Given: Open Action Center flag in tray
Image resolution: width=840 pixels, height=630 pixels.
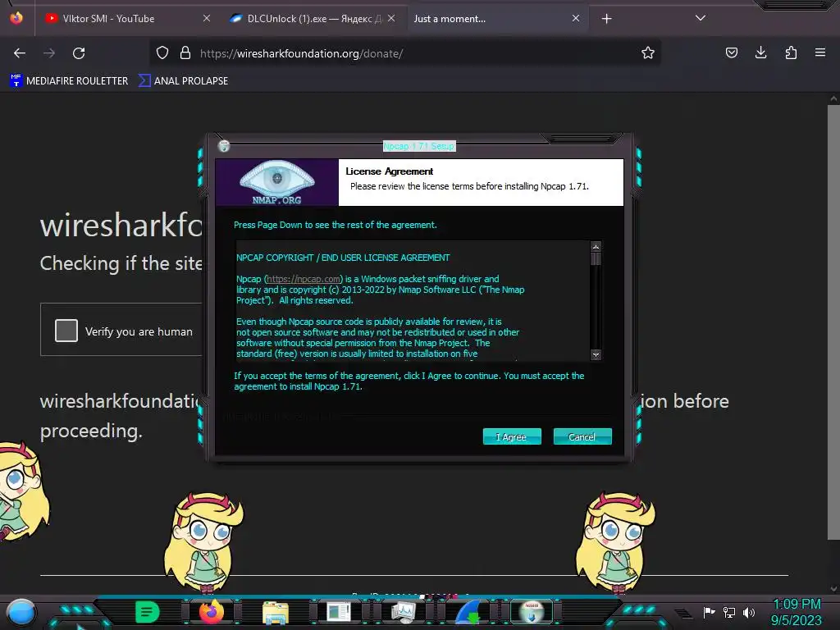Looking at the screenshot, I should [x=709, y=612].
